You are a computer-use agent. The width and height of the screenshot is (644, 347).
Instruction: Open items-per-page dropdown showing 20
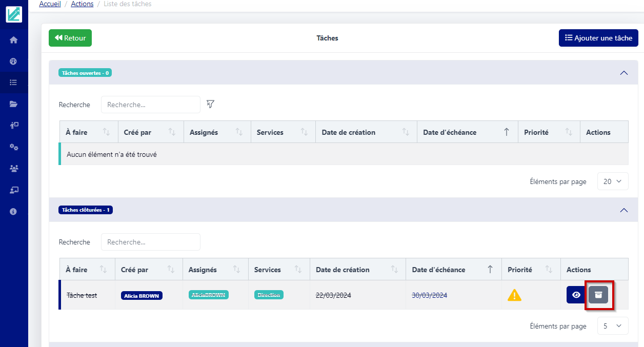tap(613, 181)
